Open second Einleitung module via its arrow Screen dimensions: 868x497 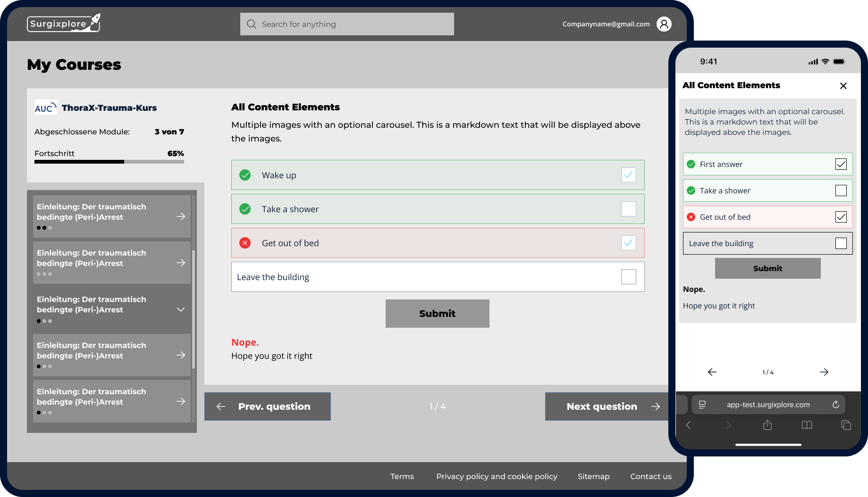coord(181,263)
